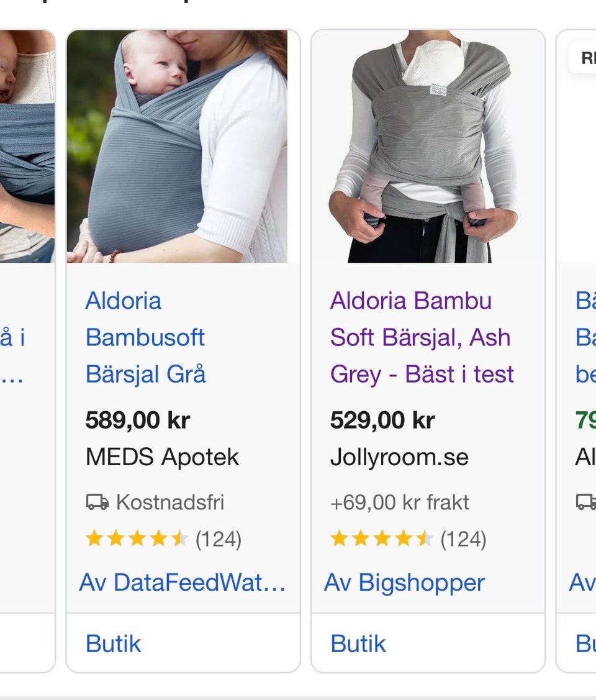Open the Ash Grey wrap product photo
This screenshot has height=700, width=596.
coord(428,147)
